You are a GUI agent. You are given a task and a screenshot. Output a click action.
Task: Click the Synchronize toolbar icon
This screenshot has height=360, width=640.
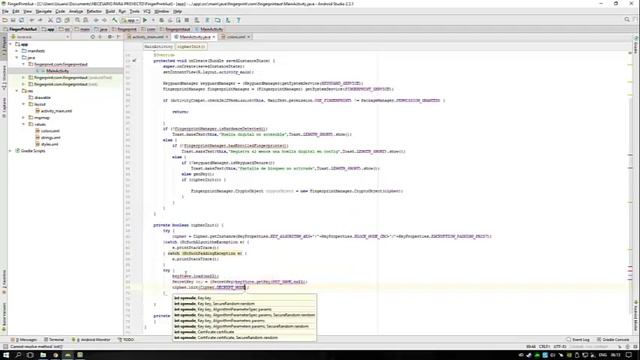pos(21,20)
